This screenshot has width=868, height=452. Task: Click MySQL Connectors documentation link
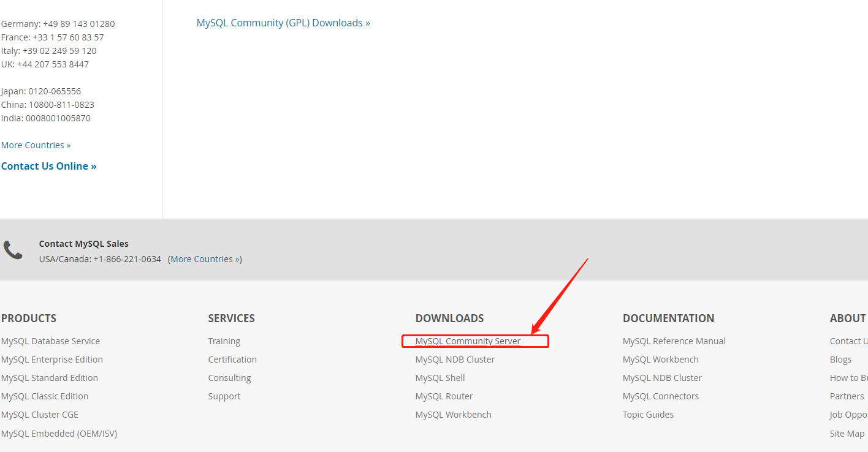pyautogui.click(x=660, y=396)
